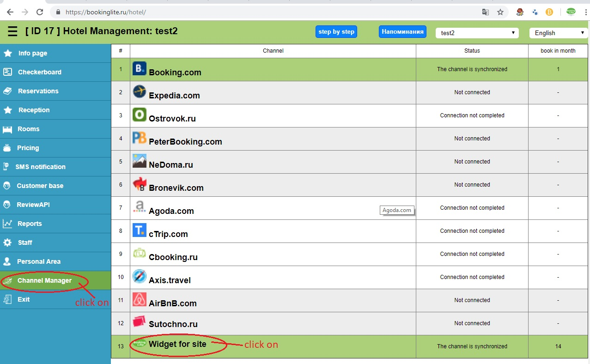This screenshot has width=590, height=364.
Task: Click the green BookingLite extension icon
Action: (571, 12)
